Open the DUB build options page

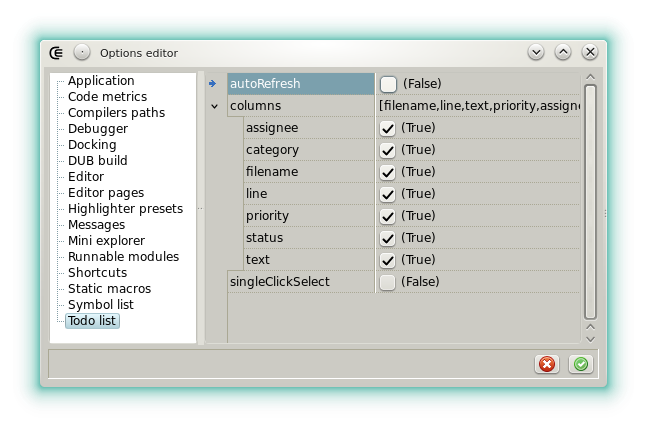(97, 161)
